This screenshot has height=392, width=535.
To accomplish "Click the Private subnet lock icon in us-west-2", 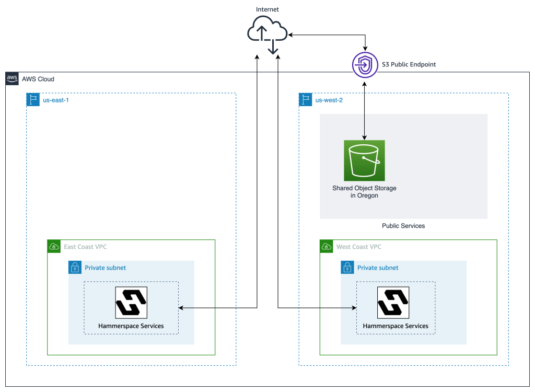I will coord(347,267).
